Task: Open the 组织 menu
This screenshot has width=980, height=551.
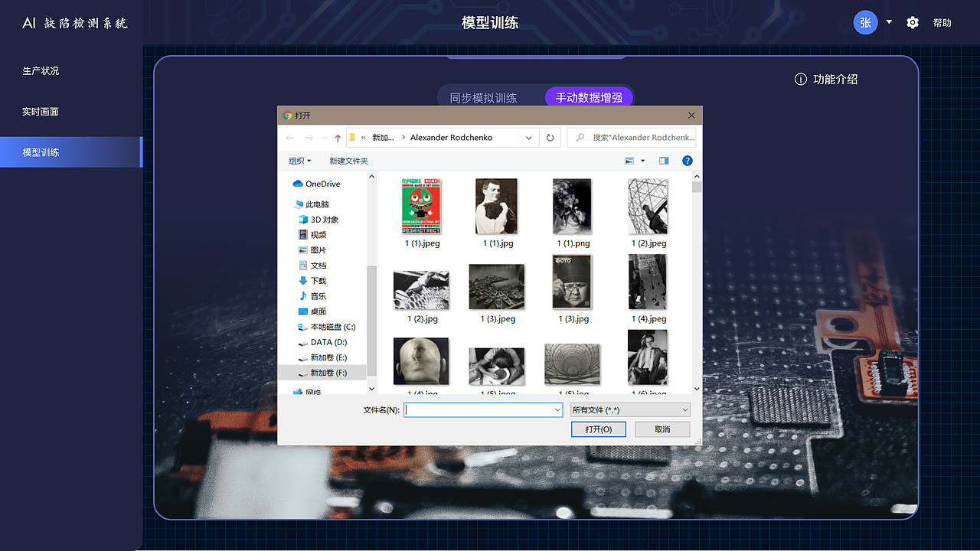Action: pos(300,161)
